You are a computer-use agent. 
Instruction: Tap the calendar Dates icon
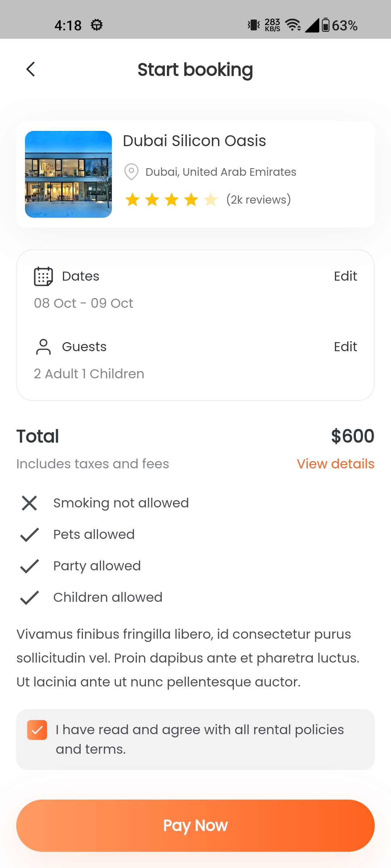coord(43,276)
